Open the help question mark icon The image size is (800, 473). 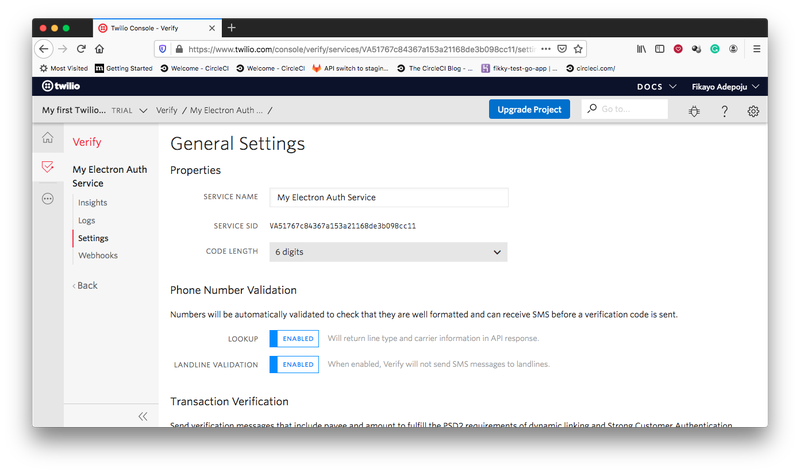click(x=724, y=111)
